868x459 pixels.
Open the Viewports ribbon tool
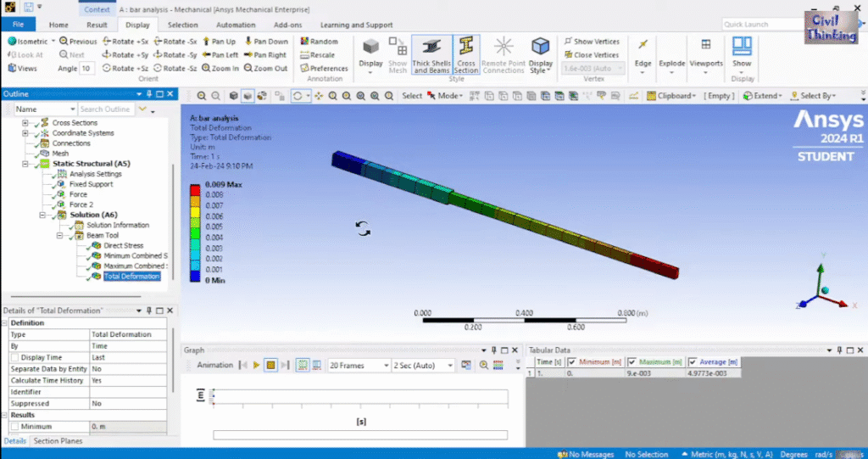[x=706, y=54]
